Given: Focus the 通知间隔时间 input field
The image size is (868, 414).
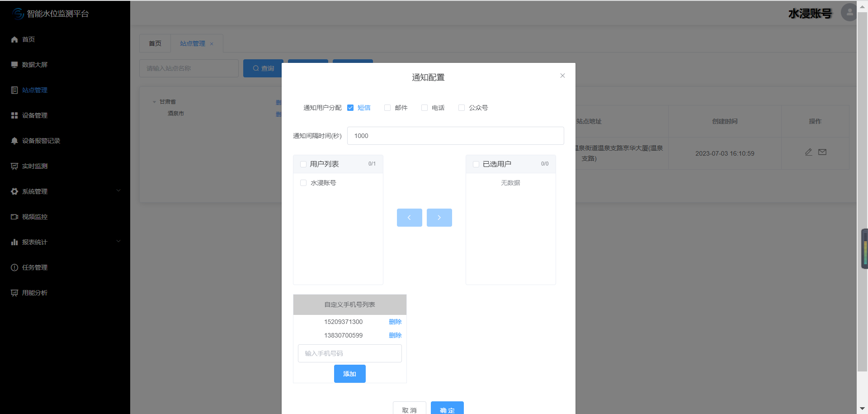Looking at the screenshot, I should [x=456, y=136].
